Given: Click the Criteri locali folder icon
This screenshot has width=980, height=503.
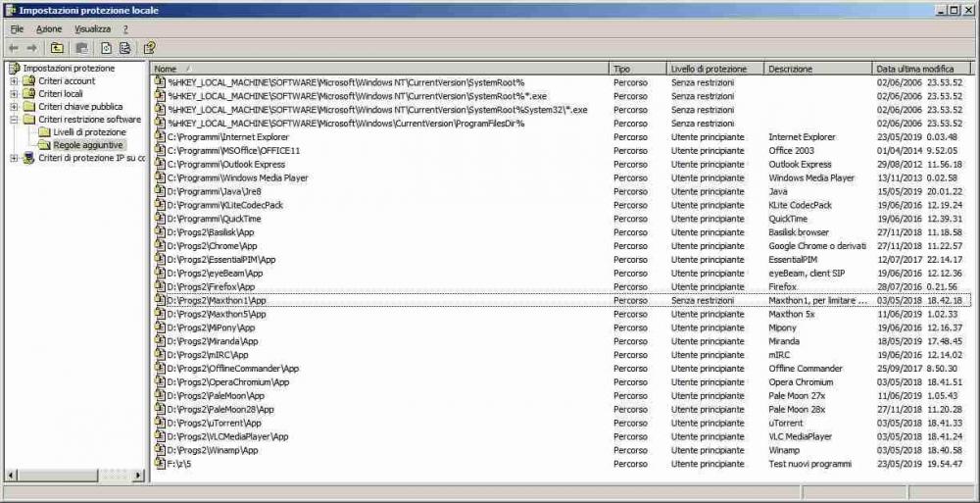Looking at the screenshot, I should coord(28,94).
